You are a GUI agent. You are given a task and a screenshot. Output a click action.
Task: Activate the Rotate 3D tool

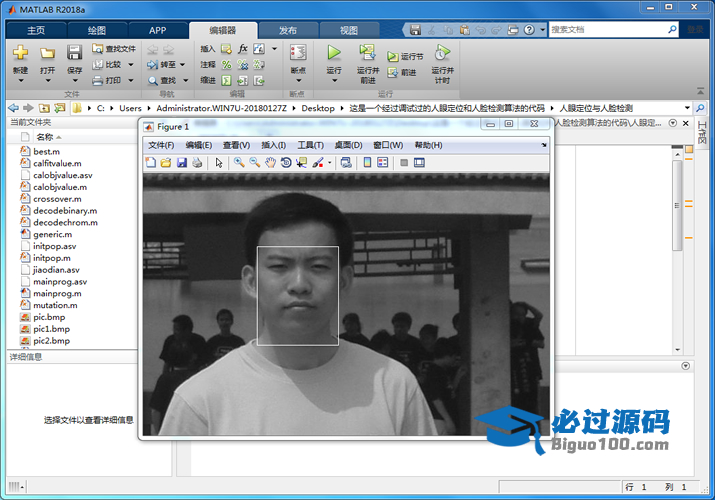tap(286, 163)
